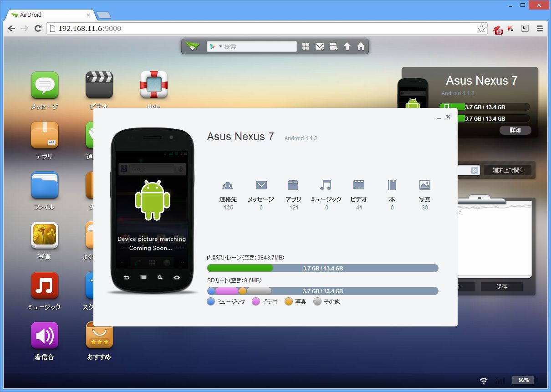Click the 保存 button on clipboard

(x=501, y=287)
